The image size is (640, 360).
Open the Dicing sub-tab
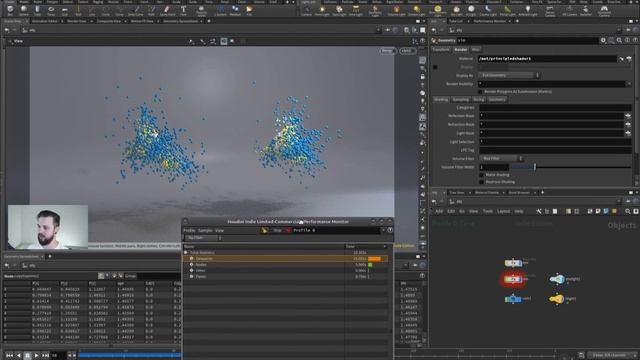coord(478,100)
